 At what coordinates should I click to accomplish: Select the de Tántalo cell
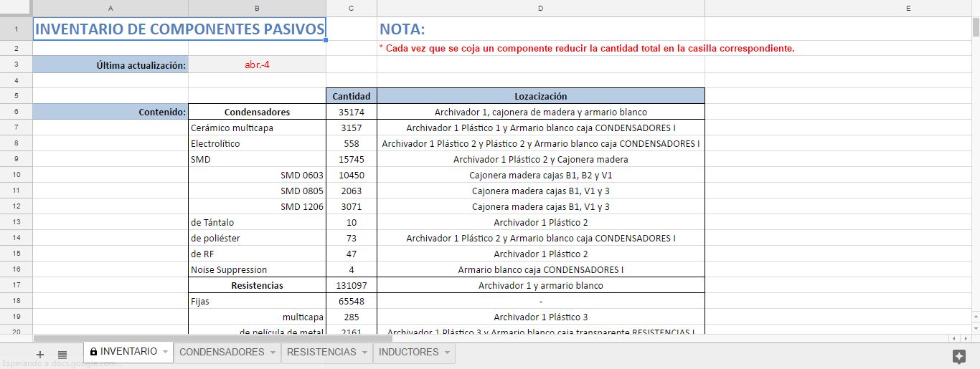pyautogui.click(x=257, y=222)
